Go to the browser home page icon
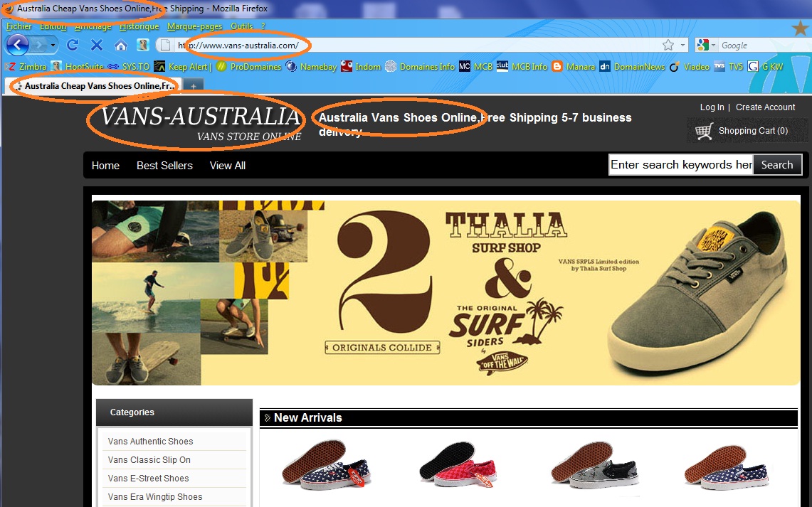 tap(121, 46)
